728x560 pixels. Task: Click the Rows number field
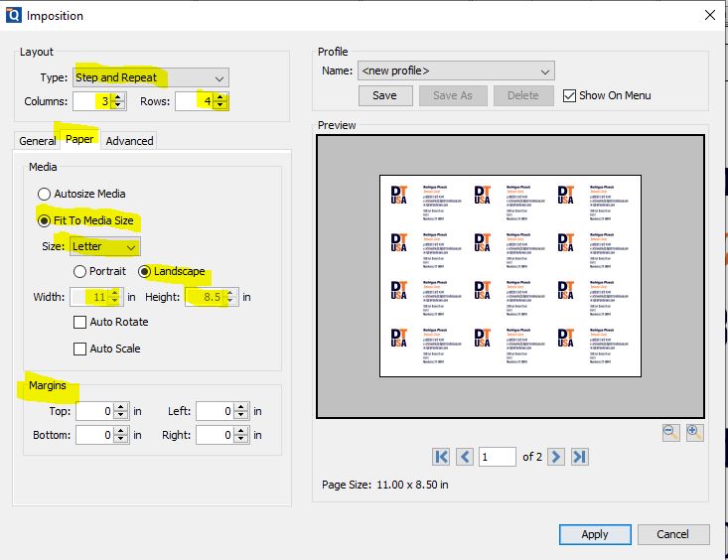pyautogui.click(x=195, y=101)
